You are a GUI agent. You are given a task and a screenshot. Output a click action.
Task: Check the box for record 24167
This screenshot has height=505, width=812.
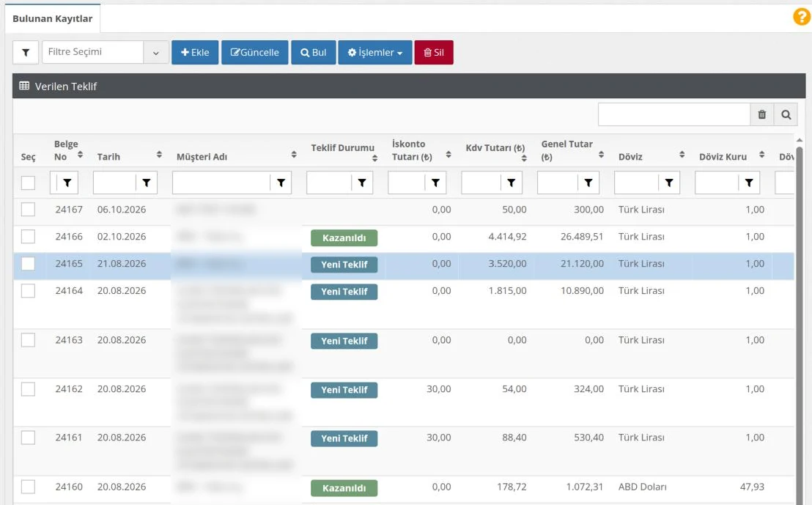pyautogui.click(x=28, y=209)
